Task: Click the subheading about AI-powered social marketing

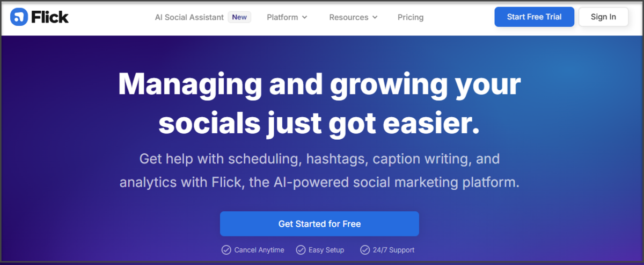Action: click(319, 170)
